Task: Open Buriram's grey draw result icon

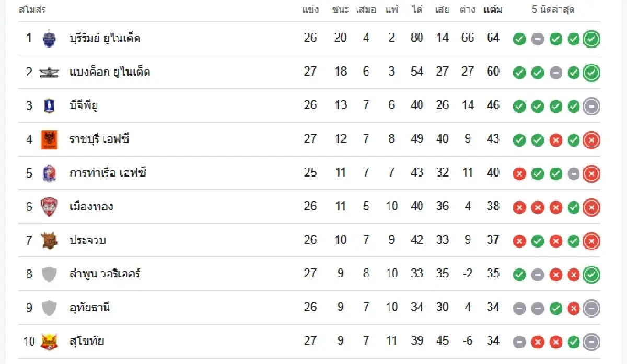Action: [538, 39]
